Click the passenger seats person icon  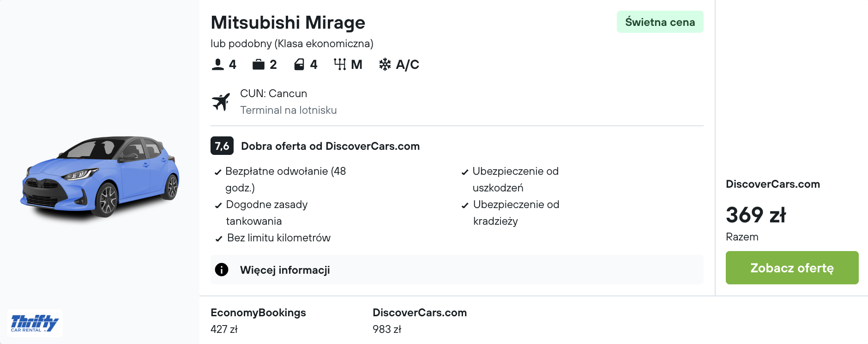coord(217,64)
